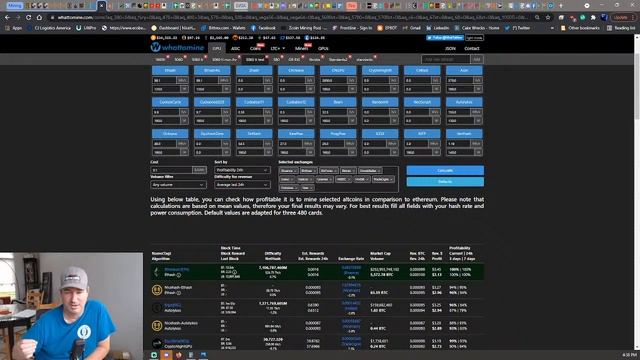This screenshot has height=360, width=640.
Task: Open the Coins tab
Action: [255, 49]
